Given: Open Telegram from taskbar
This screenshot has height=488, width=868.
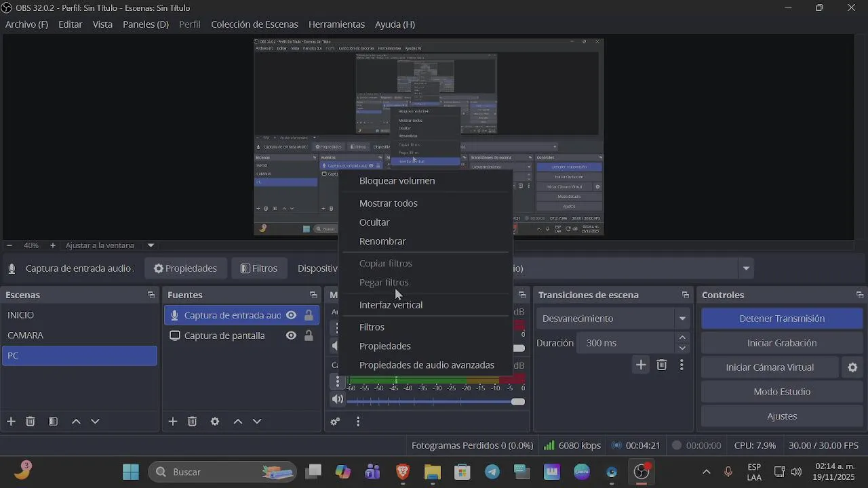Looking at the screenshot, I should (492, 472).
